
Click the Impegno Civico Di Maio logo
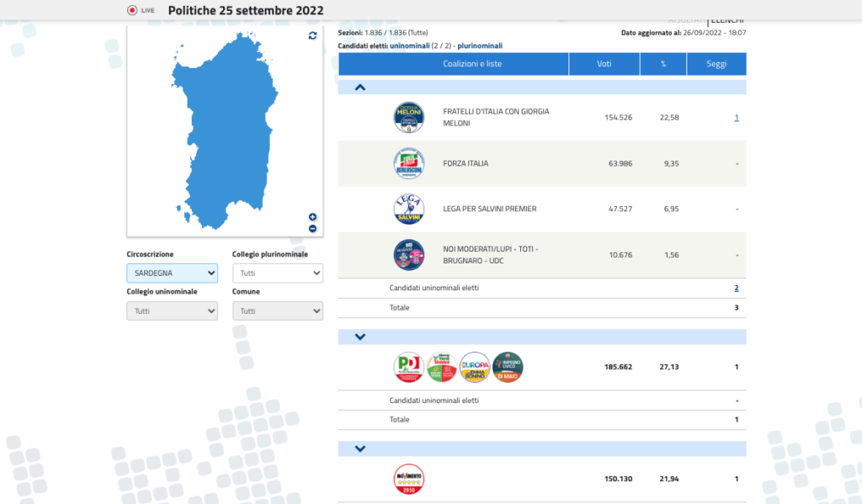(x=508, y=367)
